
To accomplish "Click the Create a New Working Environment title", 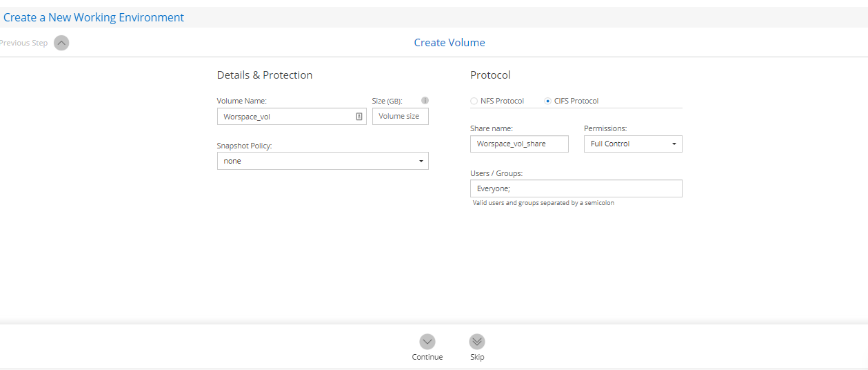I will tap(94, 17).
